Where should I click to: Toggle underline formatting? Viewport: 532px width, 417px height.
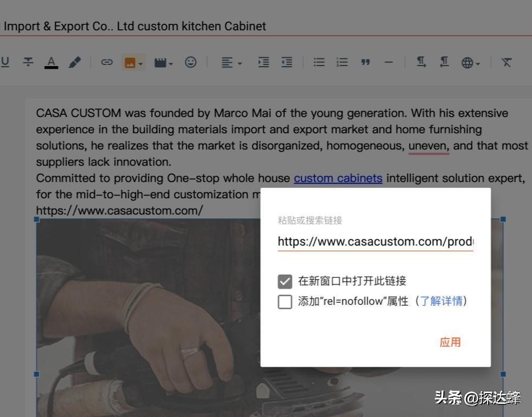[x=5, y=62]
